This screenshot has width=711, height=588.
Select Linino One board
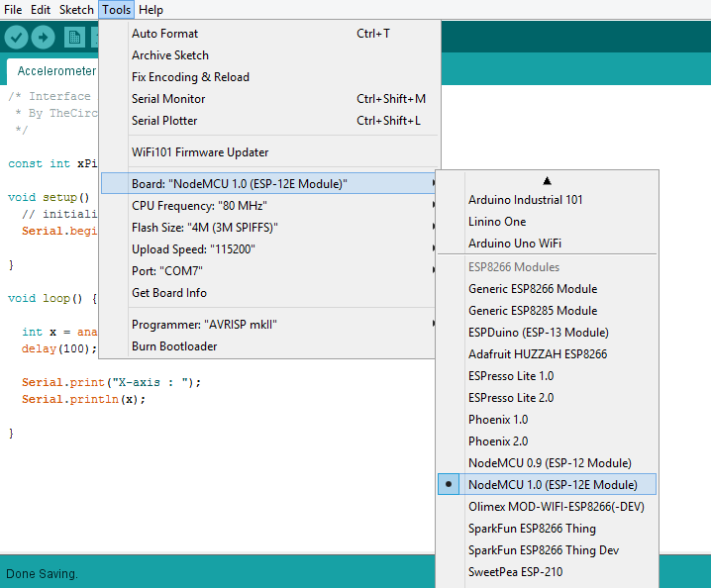click(x=547, y=222)
